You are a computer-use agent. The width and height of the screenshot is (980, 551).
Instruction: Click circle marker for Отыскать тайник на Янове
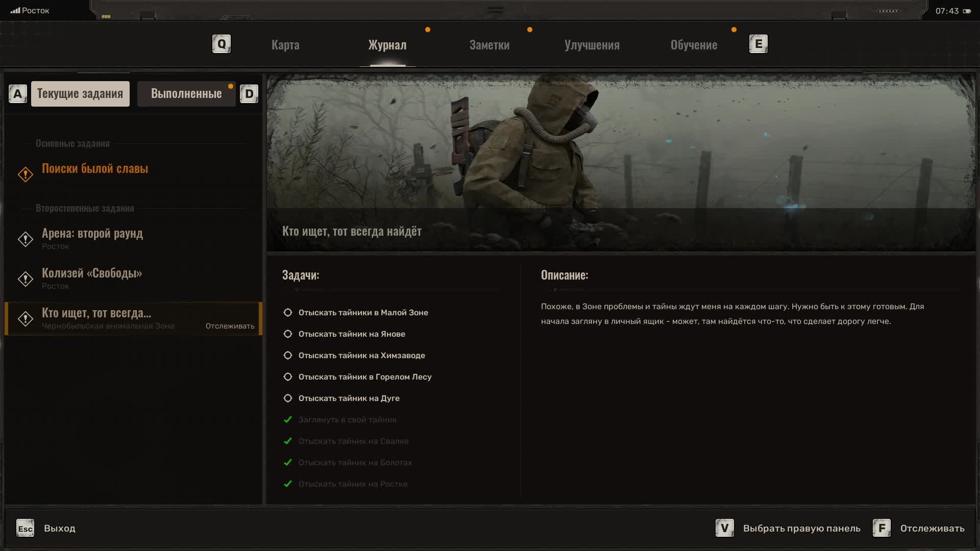tap(288, 334)
